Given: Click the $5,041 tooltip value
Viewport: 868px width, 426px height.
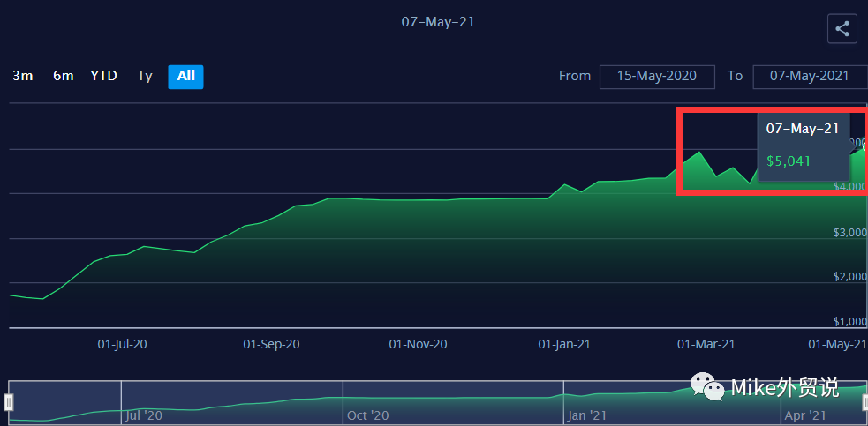Looking at the screenshot, I should 789,161.
